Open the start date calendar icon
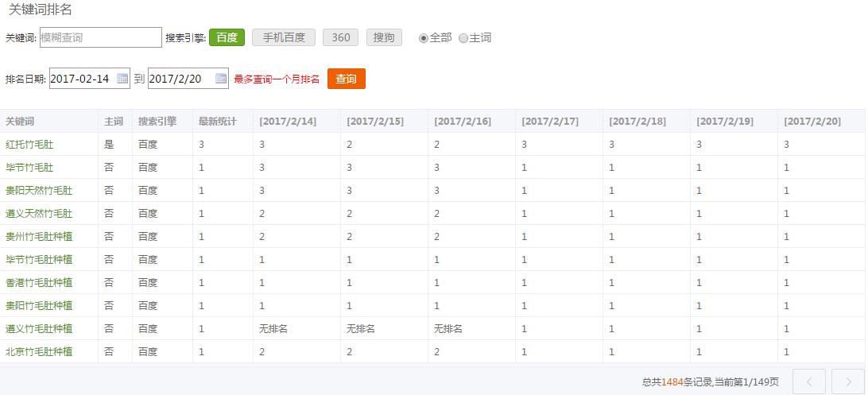The width and height of the screenshot is (868, 395). pos(122,79)
